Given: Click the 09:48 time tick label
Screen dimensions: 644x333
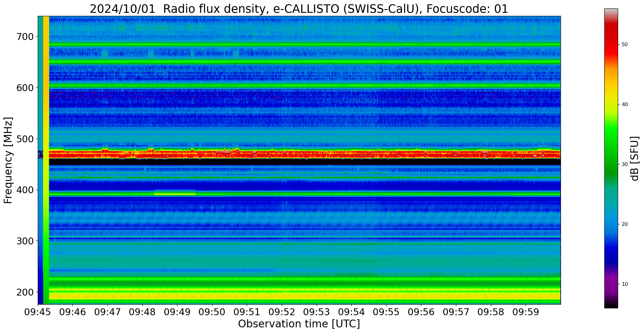Looking at the screenshot, I should [x=143, y=312].
